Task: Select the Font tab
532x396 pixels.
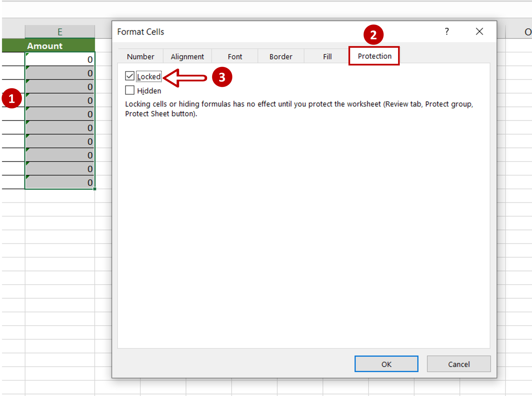Action: 235,56
